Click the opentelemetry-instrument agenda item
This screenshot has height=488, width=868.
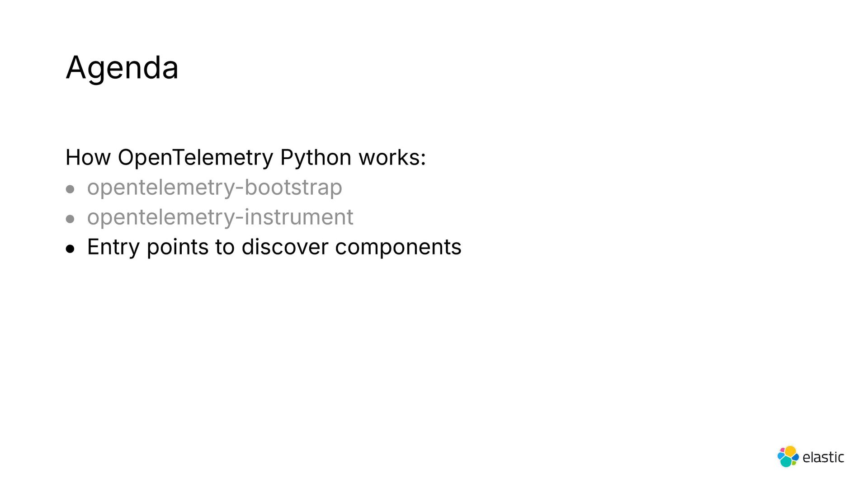coord(220,217)
